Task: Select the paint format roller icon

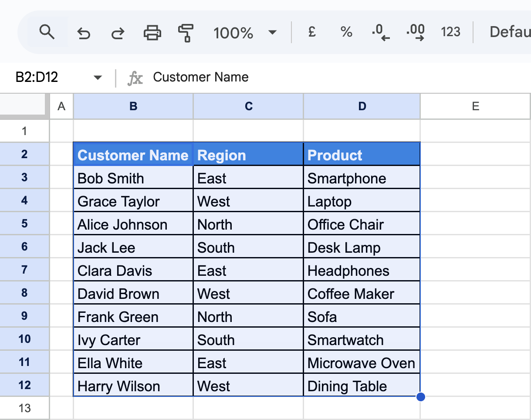Action: pyautogui.click(x=186, y=33)
